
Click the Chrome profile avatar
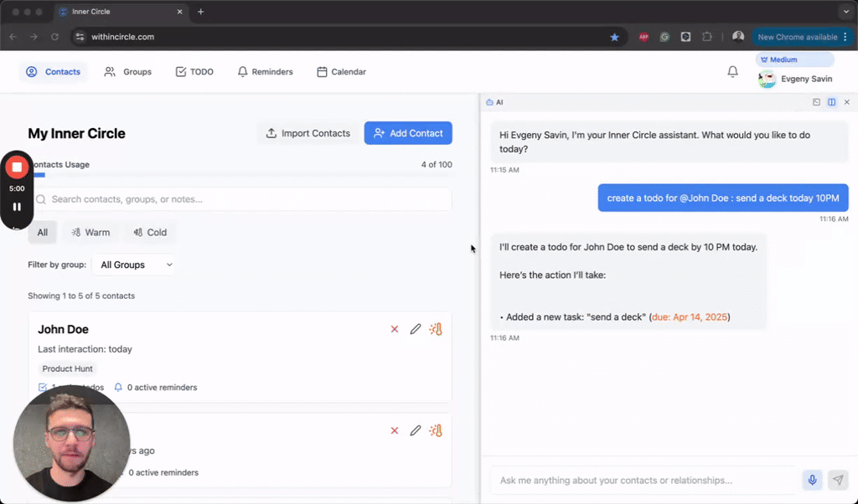tap(738, 37)
